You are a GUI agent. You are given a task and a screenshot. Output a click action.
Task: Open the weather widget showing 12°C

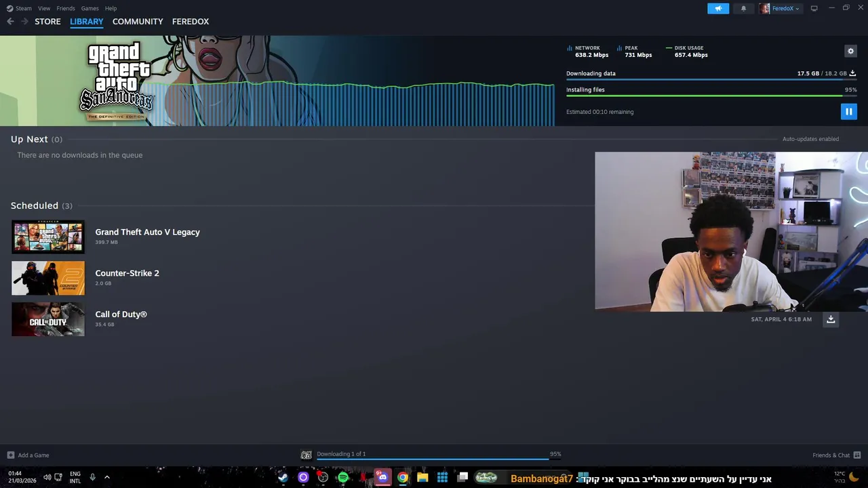(x=848, y=477)
